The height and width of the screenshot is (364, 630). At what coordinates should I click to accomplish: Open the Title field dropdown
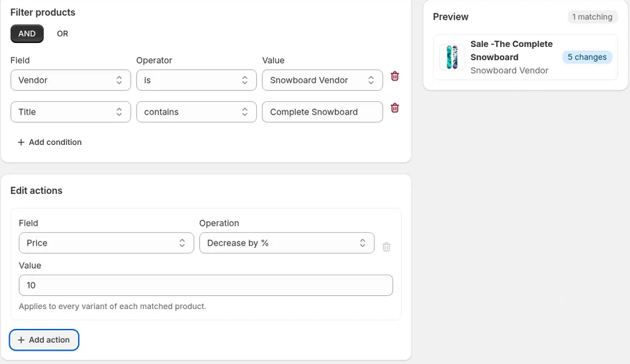tap(71, 112)
